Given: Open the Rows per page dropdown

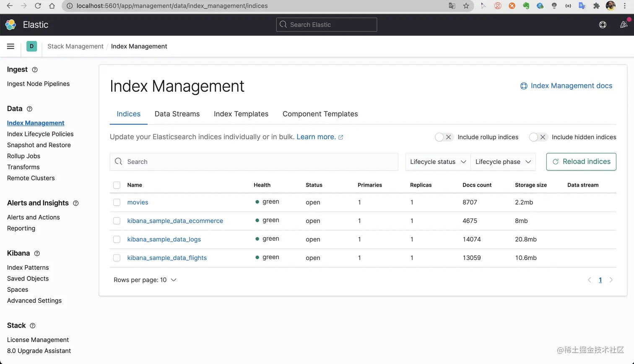Looking at the screenshot, I should [145, 280].
